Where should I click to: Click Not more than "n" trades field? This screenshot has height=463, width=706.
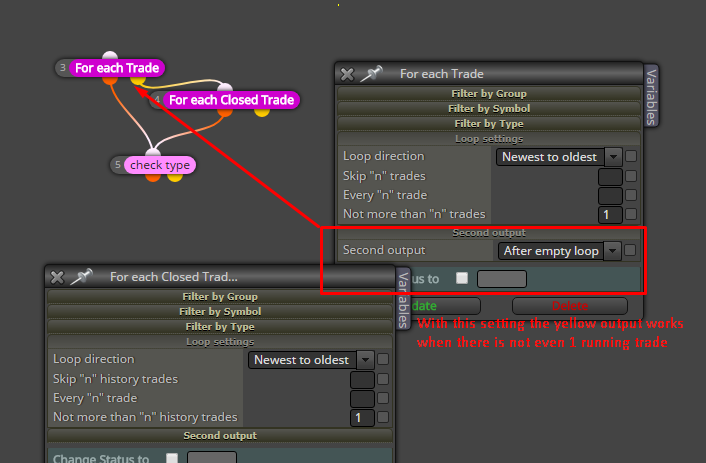coord(610,215)
